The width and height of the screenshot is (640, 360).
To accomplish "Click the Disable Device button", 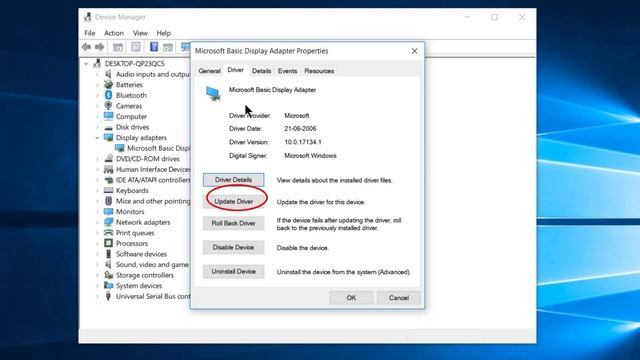I will tap(233, 247).
